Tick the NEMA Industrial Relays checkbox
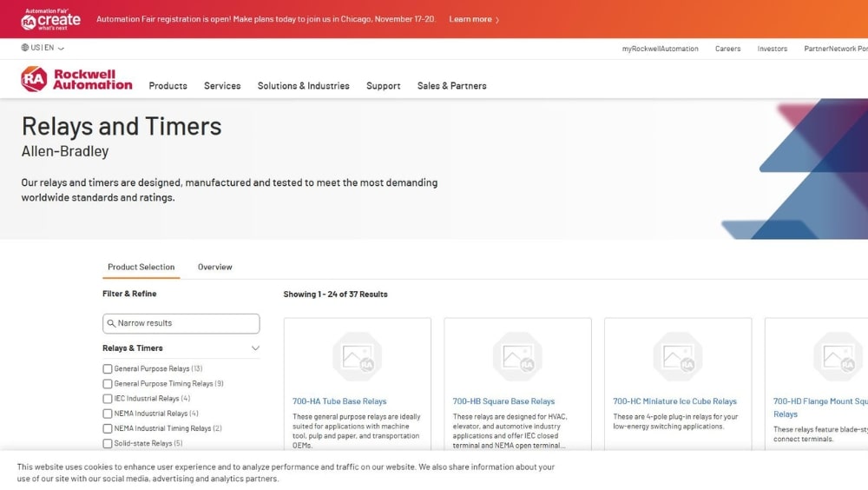 (108, 414)
